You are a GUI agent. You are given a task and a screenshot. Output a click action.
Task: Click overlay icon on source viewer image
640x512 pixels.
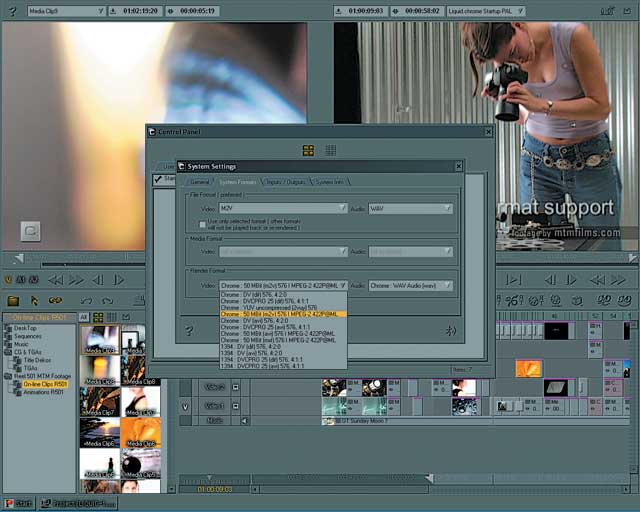tap(31, 231)
